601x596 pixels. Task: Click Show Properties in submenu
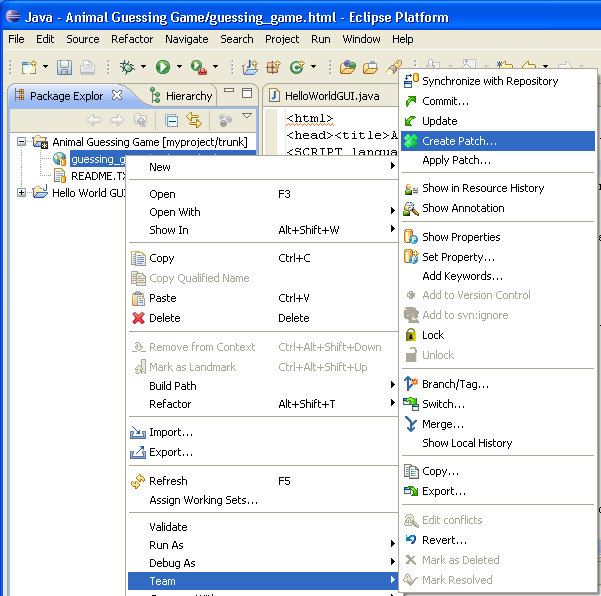click(498, 237)
